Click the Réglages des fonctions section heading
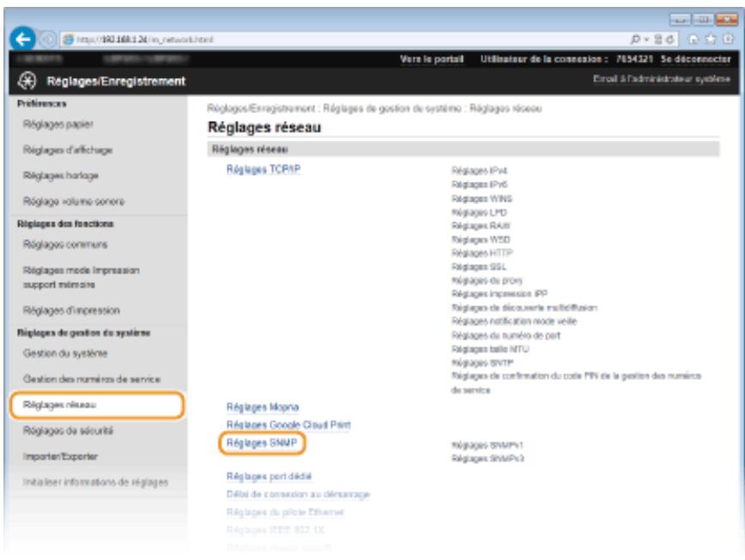Viewport: 745px width, 560px height. (65, 224)
